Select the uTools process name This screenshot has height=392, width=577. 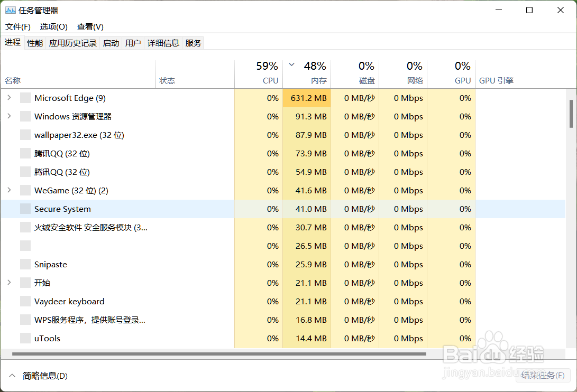(47, 338)
